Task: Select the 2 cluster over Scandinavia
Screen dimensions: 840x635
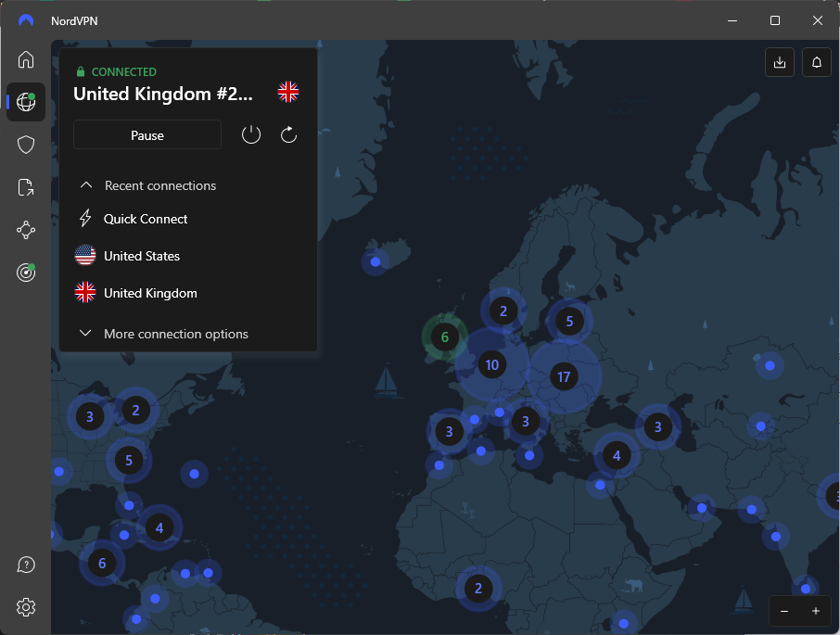Action: [503, 311]
